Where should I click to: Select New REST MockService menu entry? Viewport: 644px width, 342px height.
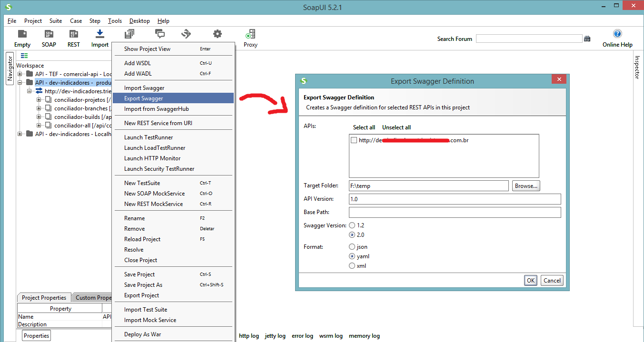pyautogui.click(x=173, y=204)
